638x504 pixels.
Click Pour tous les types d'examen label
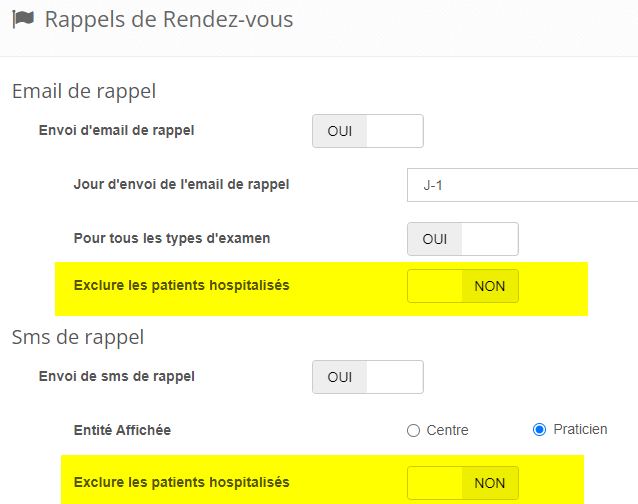point(172,238)
